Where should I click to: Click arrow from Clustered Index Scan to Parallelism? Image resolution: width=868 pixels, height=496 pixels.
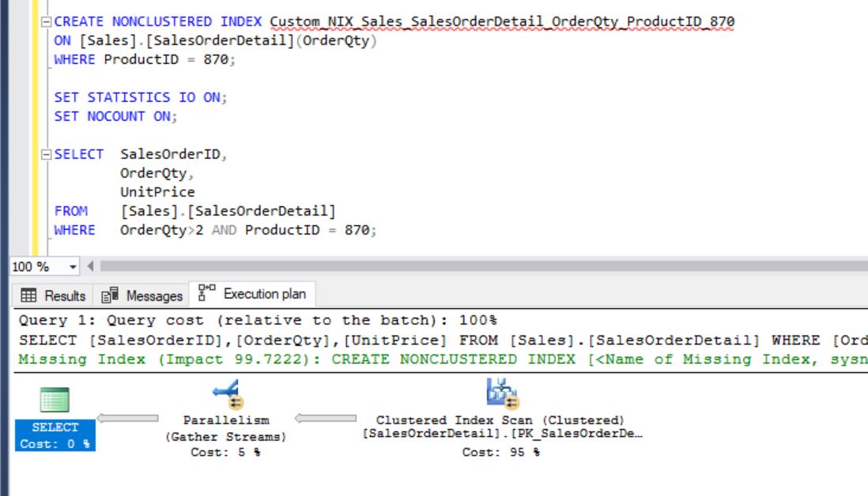326,418
